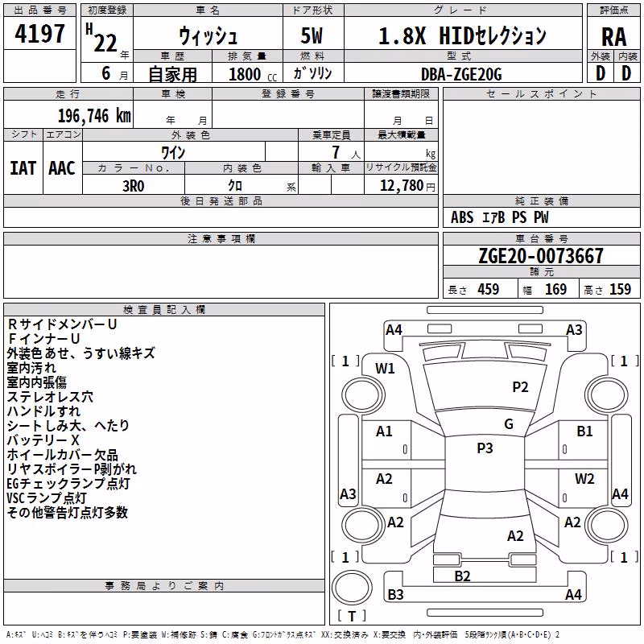Click the overall score RA
Screen dimensions: 644x644
[614, 37]
